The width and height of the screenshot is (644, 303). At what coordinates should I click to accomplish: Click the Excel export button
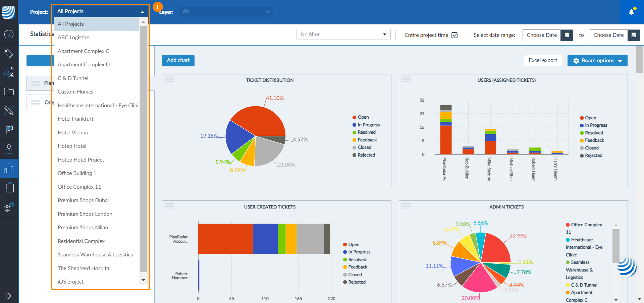(x=543, y=61)
